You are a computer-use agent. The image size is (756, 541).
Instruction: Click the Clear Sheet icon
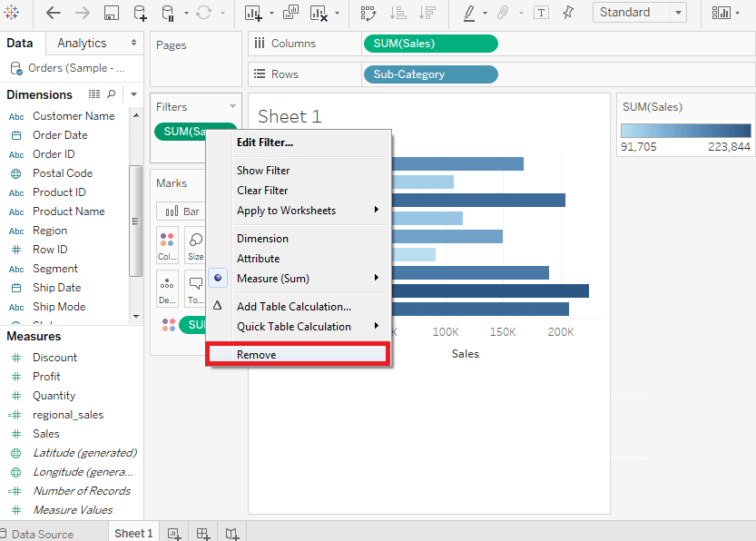[x=319, y=13]
